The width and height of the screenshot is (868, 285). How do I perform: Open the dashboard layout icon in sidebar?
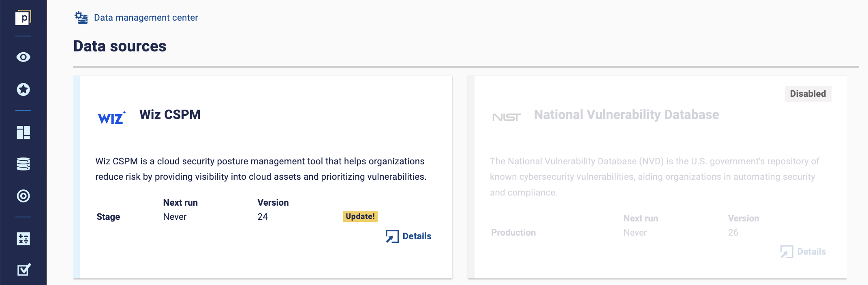coord(23,132)
